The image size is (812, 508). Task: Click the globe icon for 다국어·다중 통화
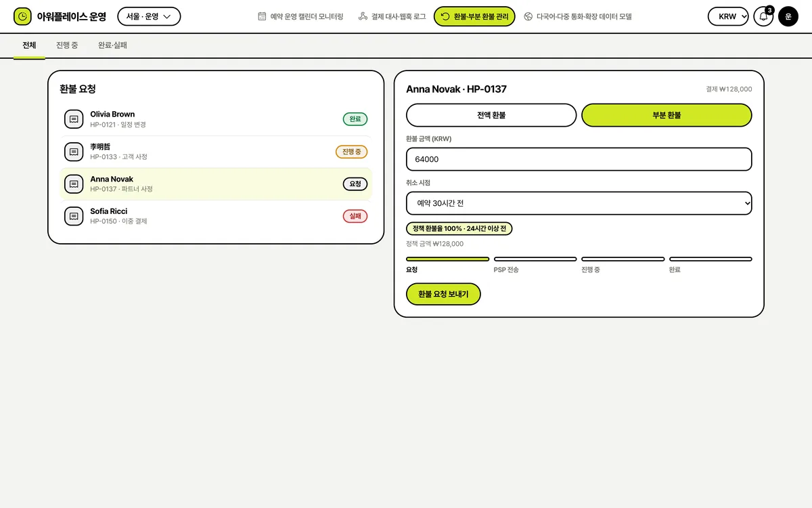(x=528, y=16)
